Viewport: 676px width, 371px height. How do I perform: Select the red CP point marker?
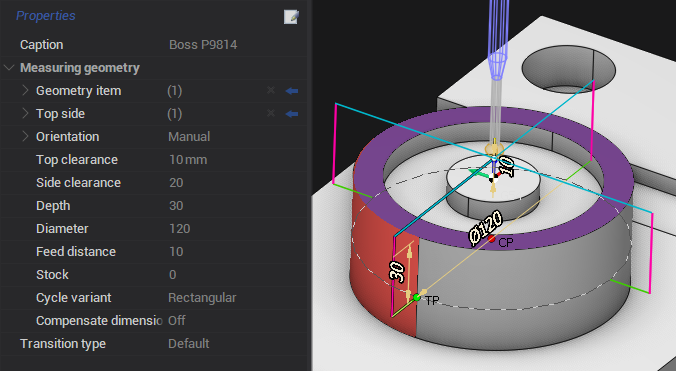pyautogui.click(x=491, y=239)
